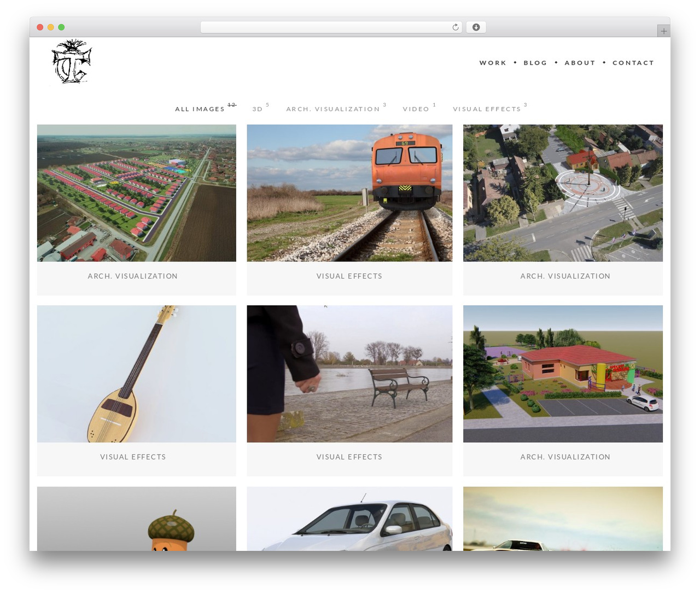Navigate to the Contact page
Screen dimensions: 700x593
(x=633, y=63)
